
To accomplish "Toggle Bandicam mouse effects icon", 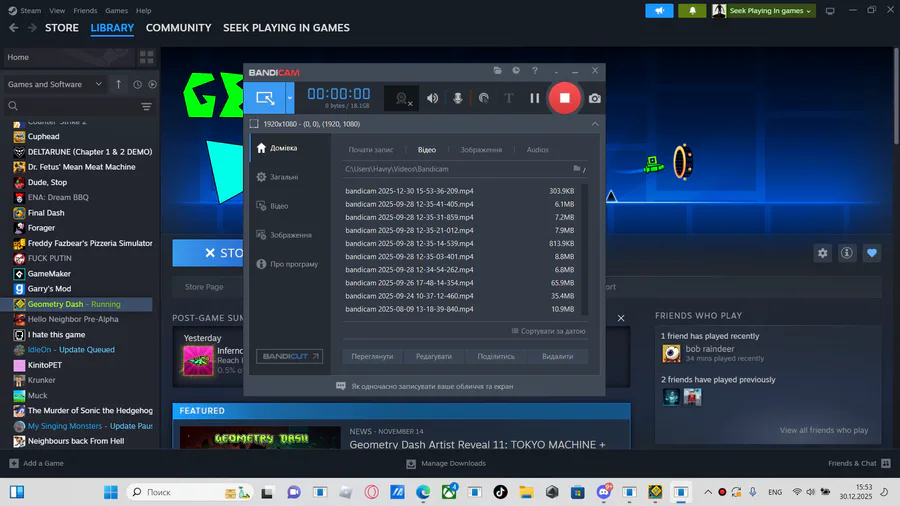I will pos(483,99).
